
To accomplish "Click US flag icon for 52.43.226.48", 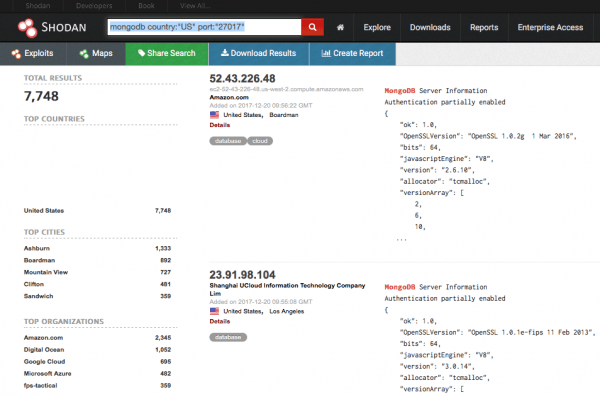I will tap(214, 115).
